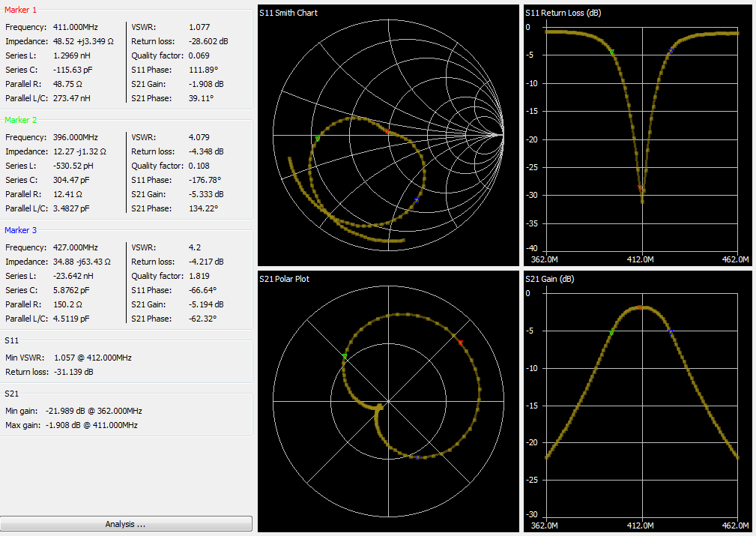Click Min VSWR 1.057 @ 412.000MHz
The height and width of the screenshot is (536, 756).
(93, 358)
